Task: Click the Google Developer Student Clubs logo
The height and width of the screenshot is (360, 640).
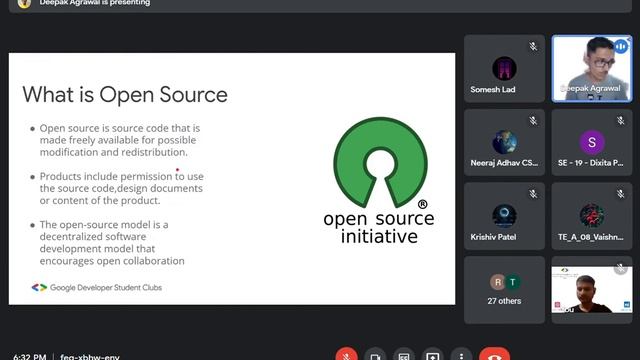Action: (x=39, y=287)
